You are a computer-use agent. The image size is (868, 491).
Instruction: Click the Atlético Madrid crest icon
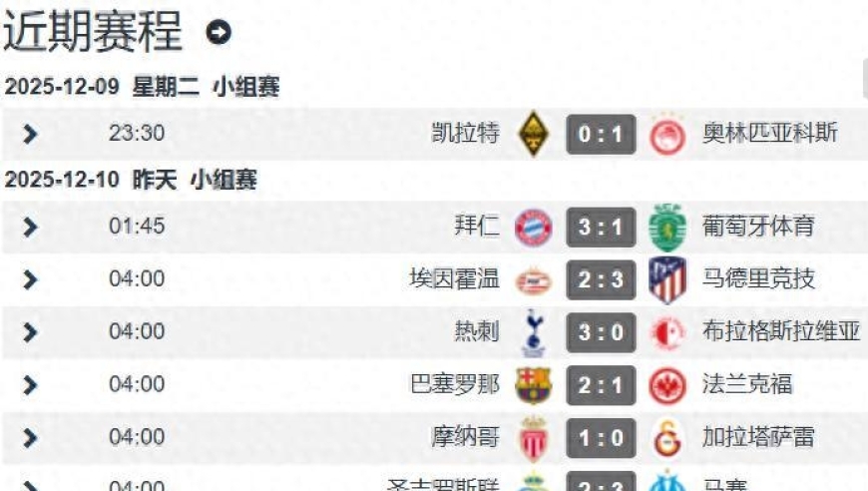coord(665,279)
